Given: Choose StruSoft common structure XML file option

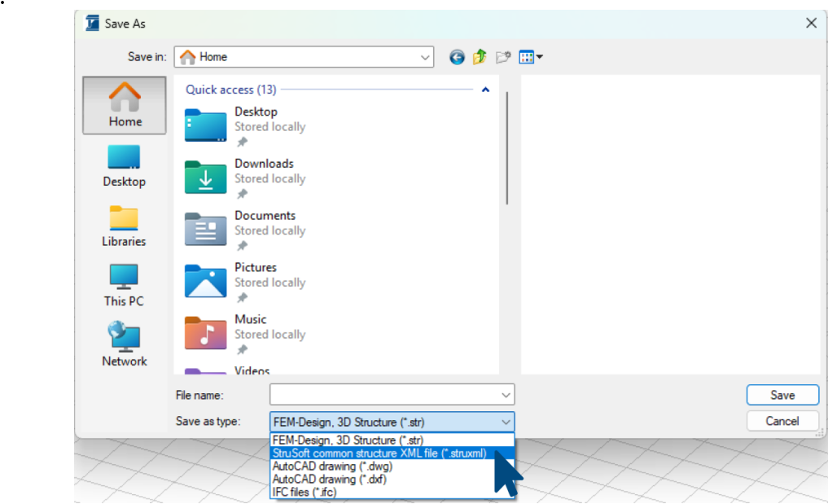Looking at the screenshot, I should coord(392,454).
